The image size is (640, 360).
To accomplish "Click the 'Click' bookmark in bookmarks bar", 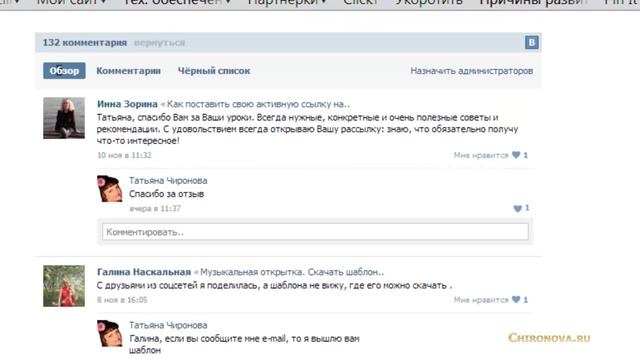I will 360,2.
